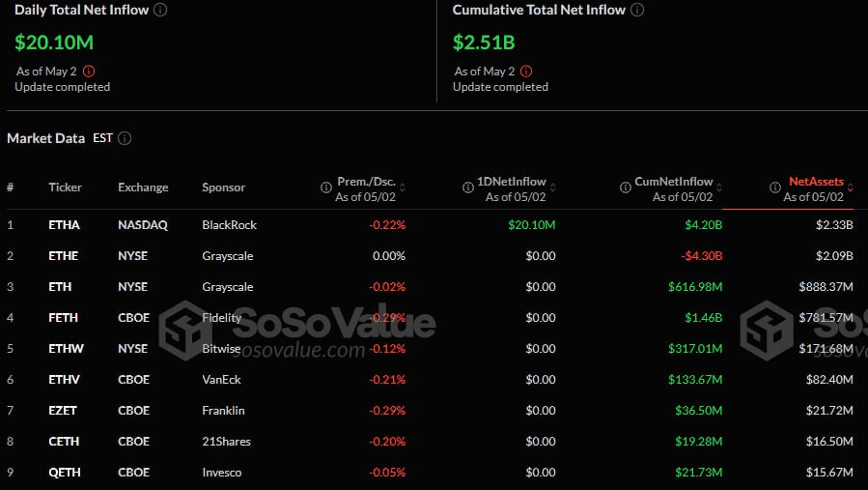Open the ETHV ticker link
The height and width of the screenshot is (490, 868).
pos(65,380)
